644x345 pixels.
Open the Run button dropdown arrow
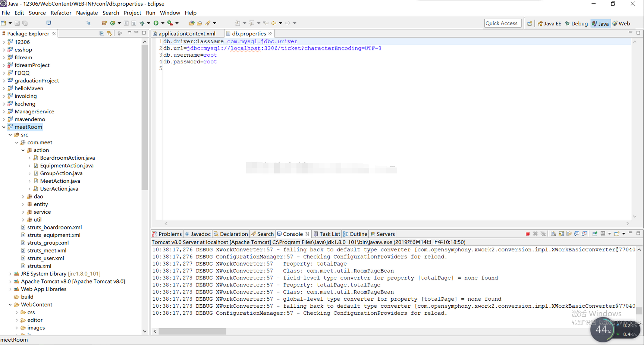163,23
